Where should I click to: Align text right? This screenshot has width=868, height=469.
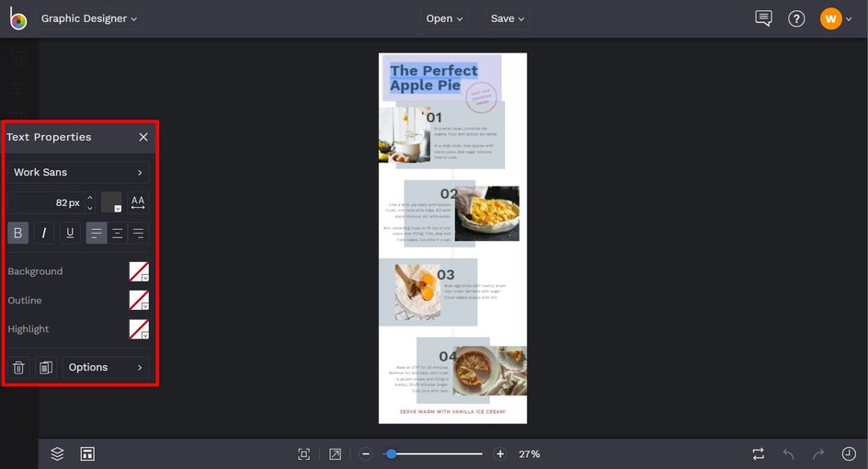click(x=139, y=233)
